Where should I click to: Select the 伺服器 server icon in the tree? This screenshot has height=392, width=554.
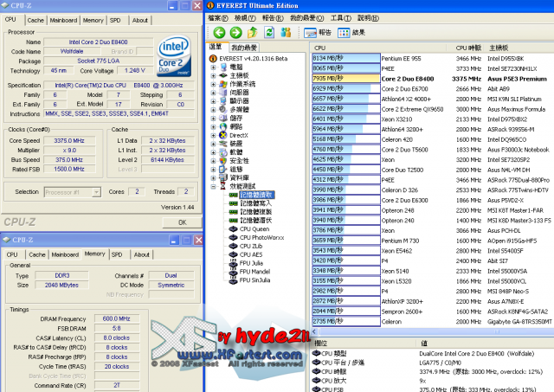point(223,93)
